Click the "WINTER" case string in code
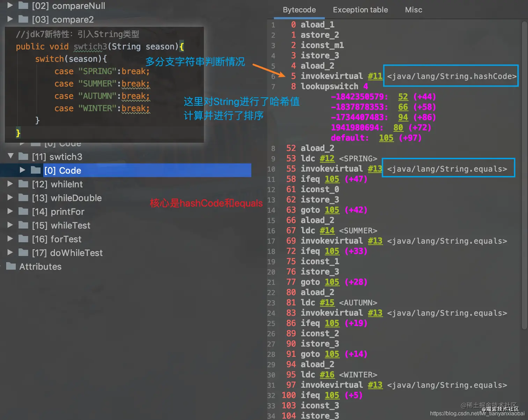 click(x=97, y=108)
